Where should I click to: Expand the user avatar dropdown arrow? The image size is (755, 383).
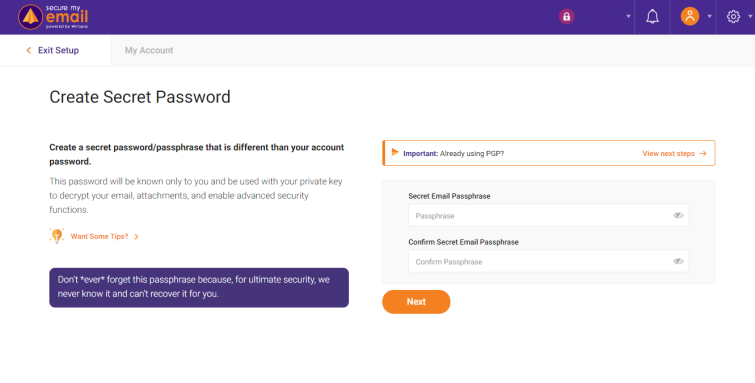click(x=709, y=16)
